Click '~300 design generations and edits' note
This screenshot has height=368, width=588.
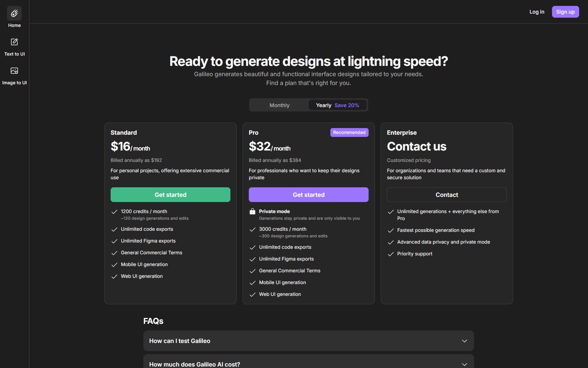(x=293, y=236)
